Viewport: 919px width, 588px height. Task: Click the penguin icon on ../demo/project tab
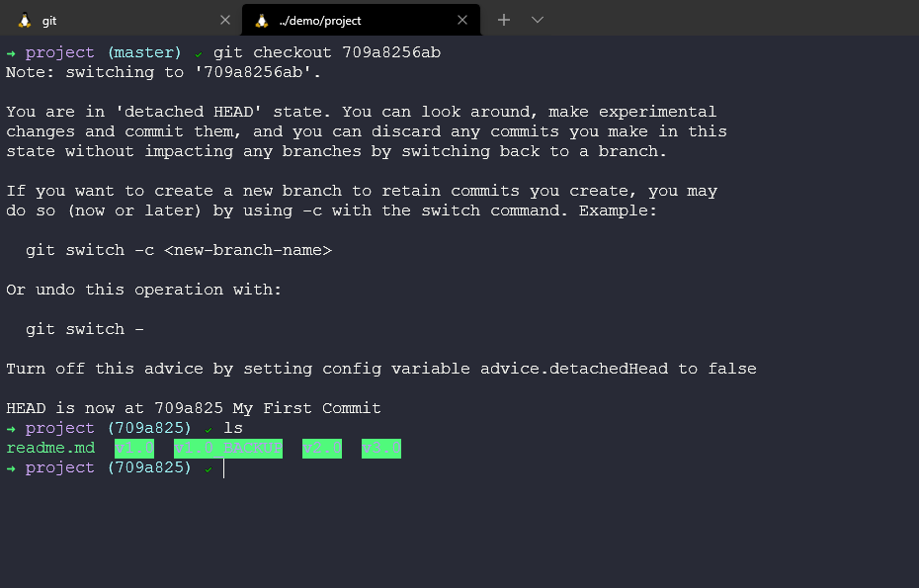pyautogui.click(x=262, y=20)
